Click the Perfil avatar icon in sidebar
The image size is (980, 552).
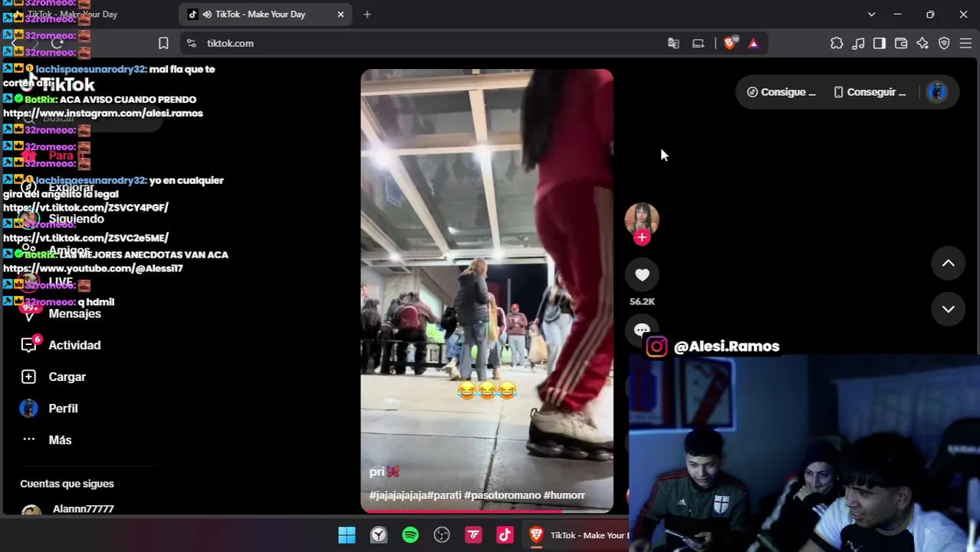click(x=28, y=409)
